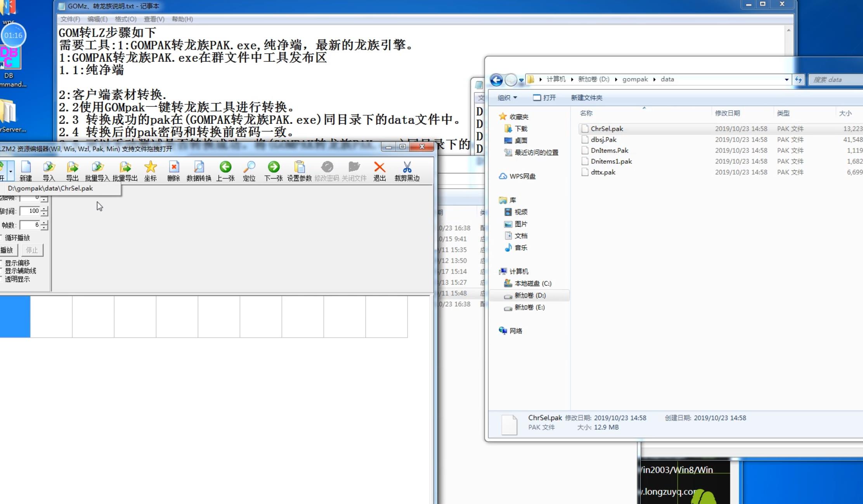This screenshot has width=863, height=504.
Task: Expand breadcrumb arrow after 新加卷 (D:)
Action: coord(616,80)
